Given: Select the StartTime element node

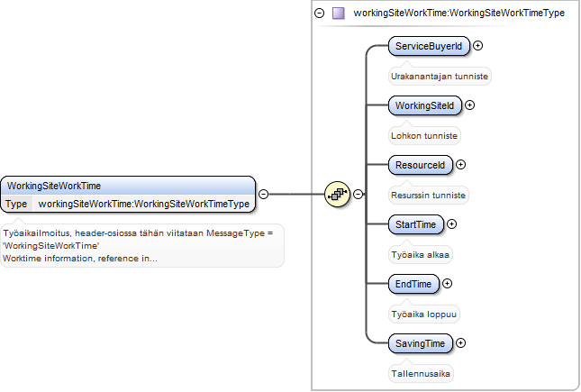Looking at the screenshot, I should 416,224.
